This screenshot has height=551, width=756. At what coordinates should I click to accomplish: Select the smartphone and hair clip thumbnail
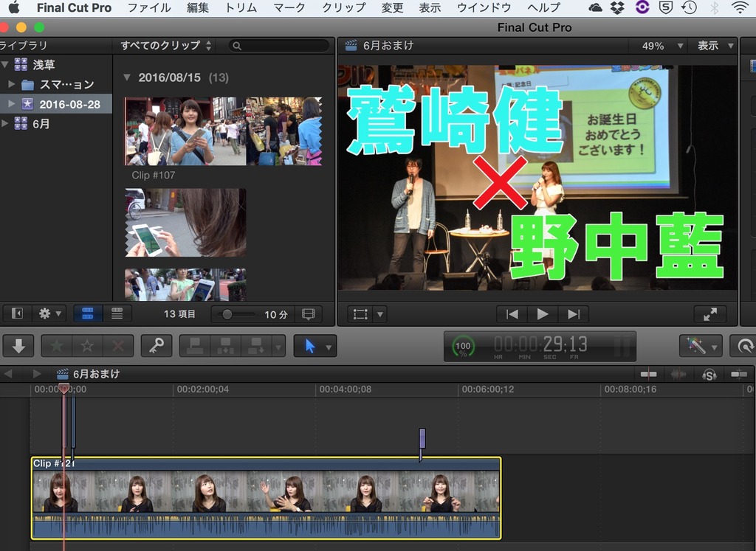tap(185, 222)
